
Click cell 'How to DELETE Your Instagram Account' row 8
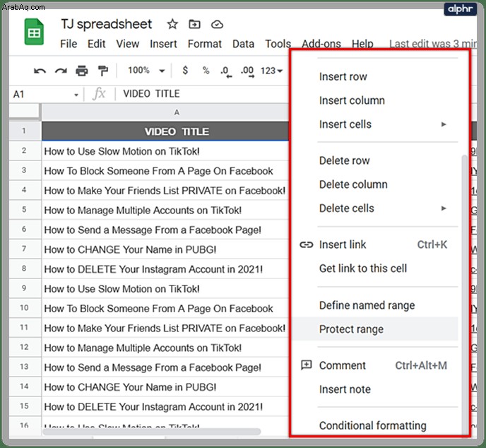(x=165, y=269)
